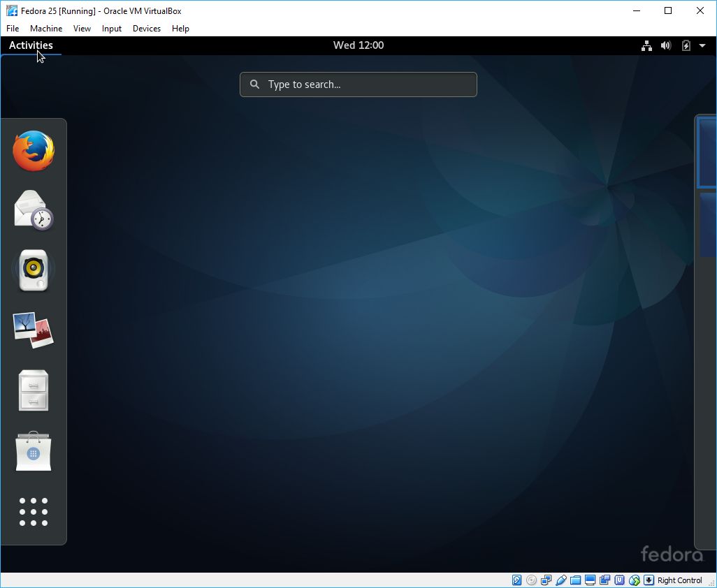Open the Devices menu
The width and height of the screenshot is (717, 588).
tap(146, 29)
